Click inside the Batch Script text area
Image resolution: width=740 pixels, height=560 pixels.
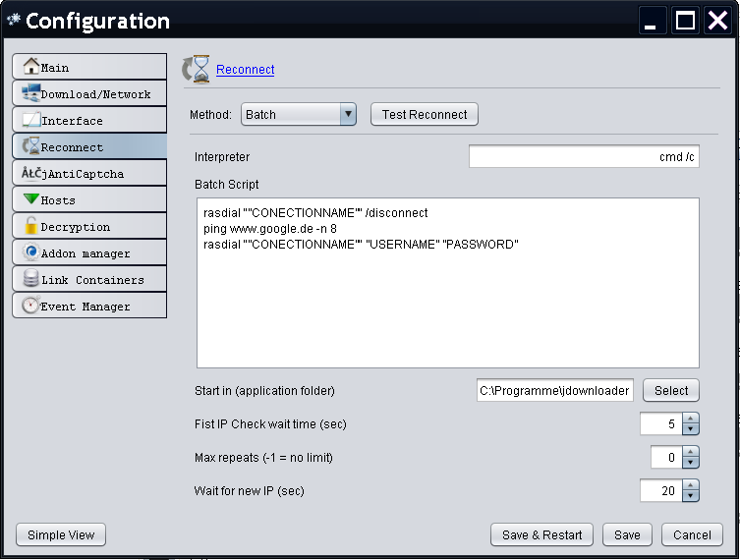(x=447, y=295)
